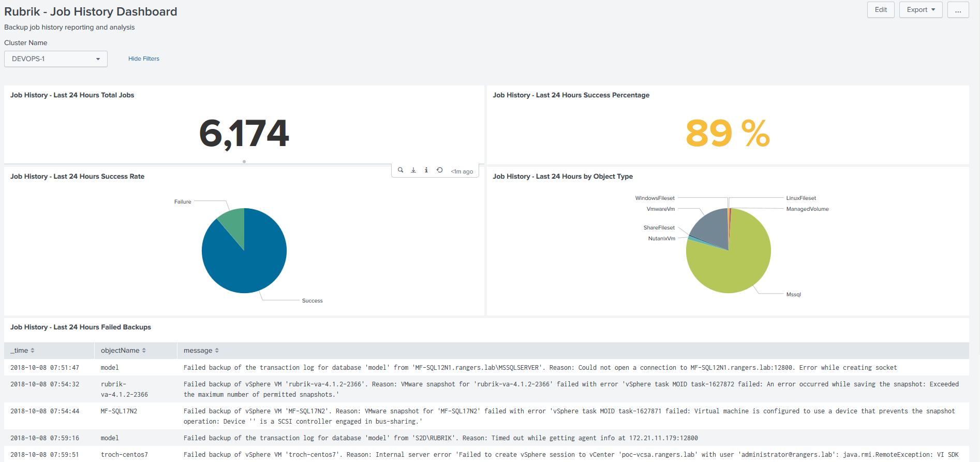Click the WindowsFileset chart label

coord(655,198)
